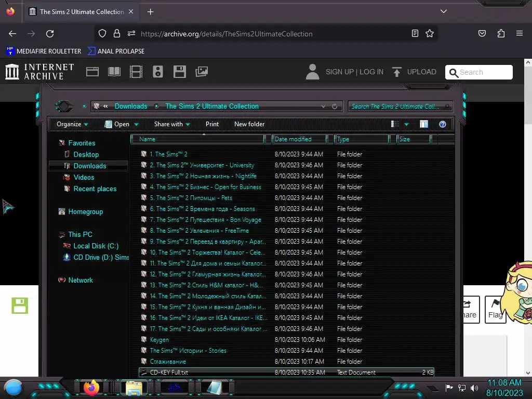
Task: Open Internet Archive texts book icon
Action: 114,72
